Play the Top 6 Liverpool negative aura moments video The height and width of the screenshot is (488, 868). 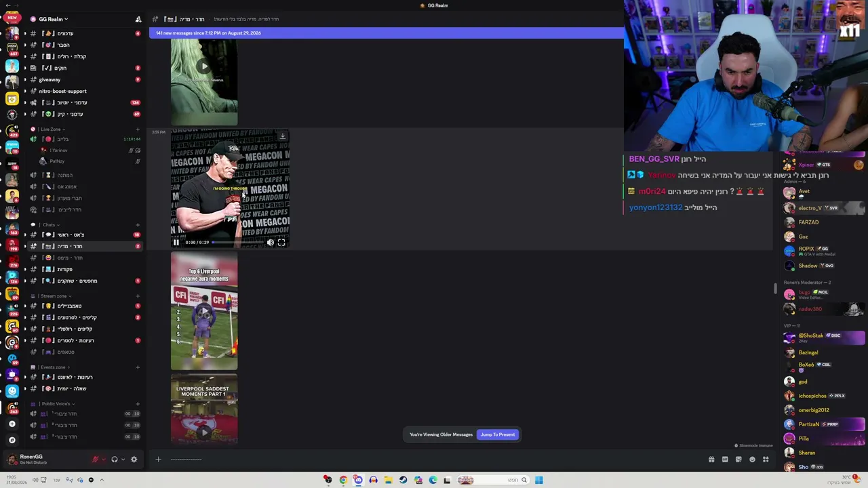204,311
